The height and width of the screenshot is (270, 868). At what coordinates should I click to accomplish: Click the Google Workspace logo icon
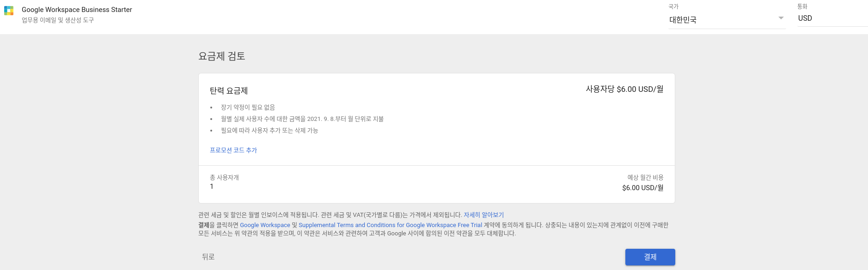[x=9, y=11]
